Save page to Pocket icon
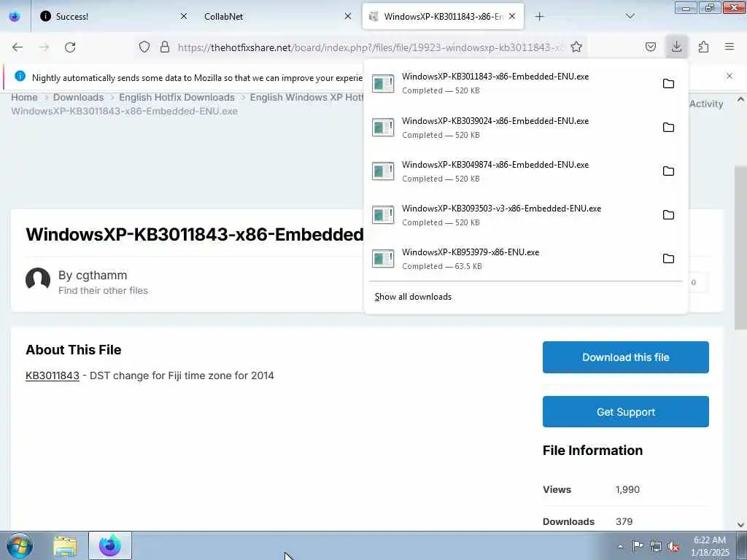Screen dimensions: 747x560 pyautogui.click(x=650, y=47)
